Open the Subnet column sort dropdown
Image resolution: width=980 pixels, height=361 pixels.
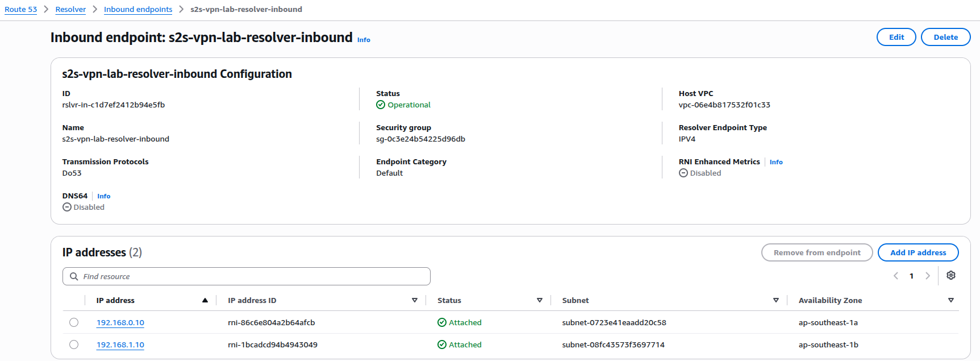coord(776,300)
